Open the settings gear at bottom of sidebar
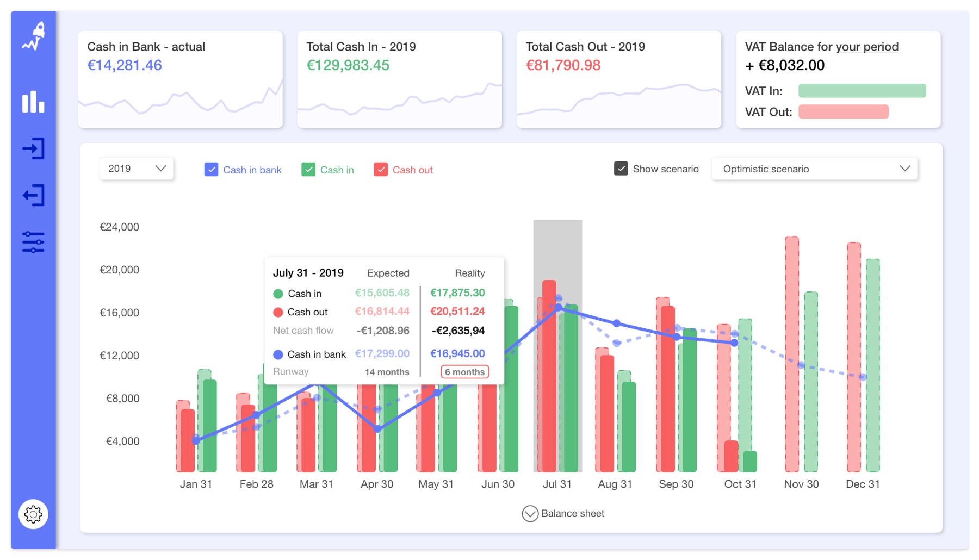This screenshot has width=979, height=560. pyautogui.click(x=33, y=514)
